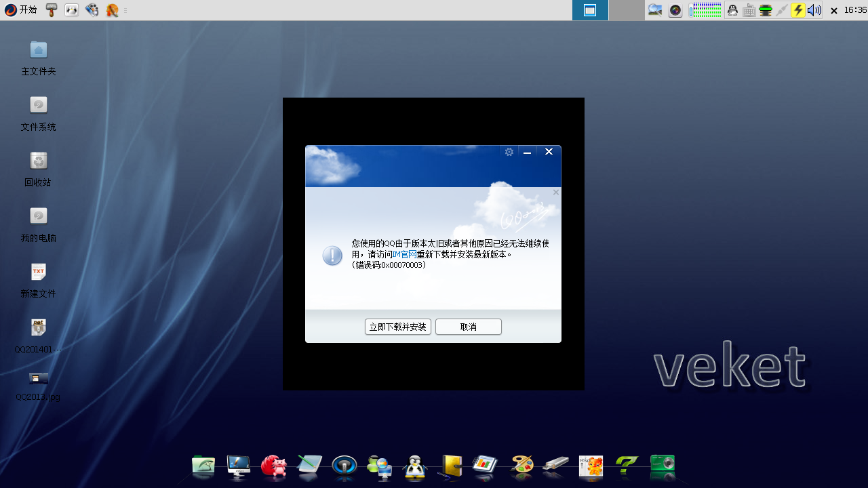Select the 文件系统 desktop icon
Image resolution: width=868 pixels, height=488 pixels.
pos(39,113)
